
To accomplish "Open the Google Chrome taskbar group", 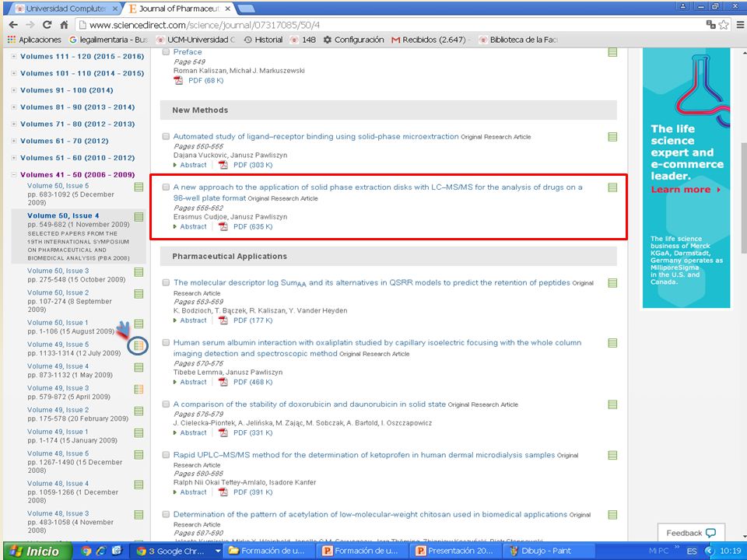I will [177, 551].
